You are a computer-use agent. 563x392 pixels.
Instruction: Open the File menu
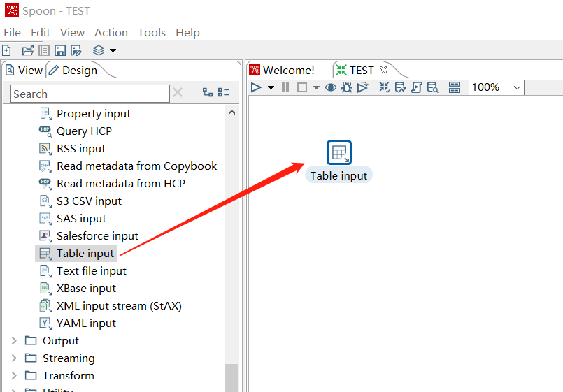tap(12, 33)
